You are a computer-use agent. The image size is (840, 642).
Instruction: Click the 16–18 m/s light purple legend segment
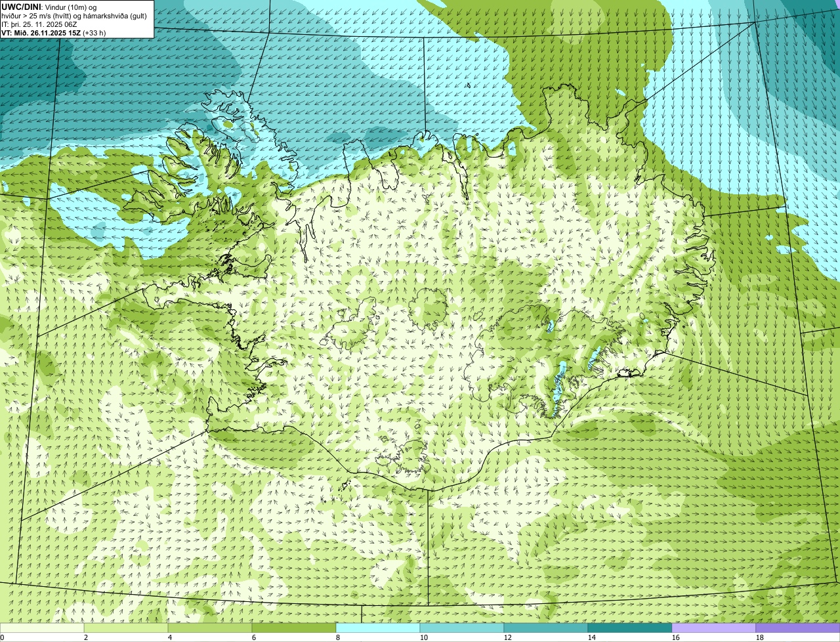tap(714, 628)
